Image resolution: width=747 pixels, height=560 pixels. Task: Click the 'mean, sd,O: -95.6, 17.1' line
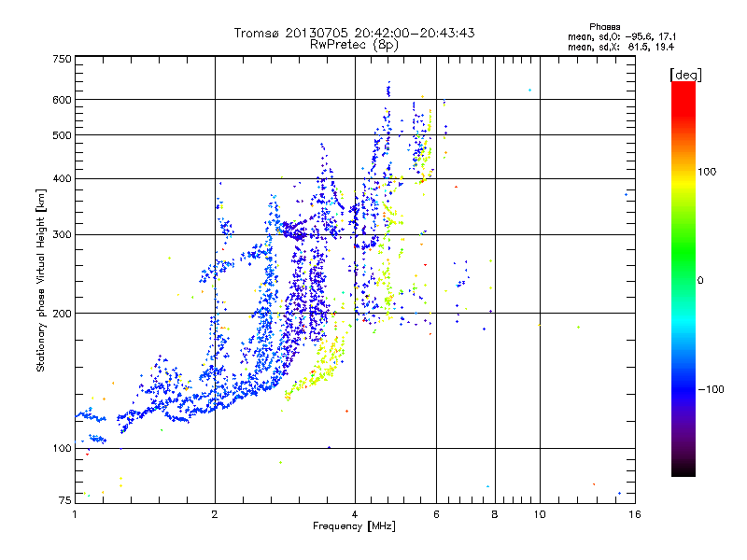point(622,36)
